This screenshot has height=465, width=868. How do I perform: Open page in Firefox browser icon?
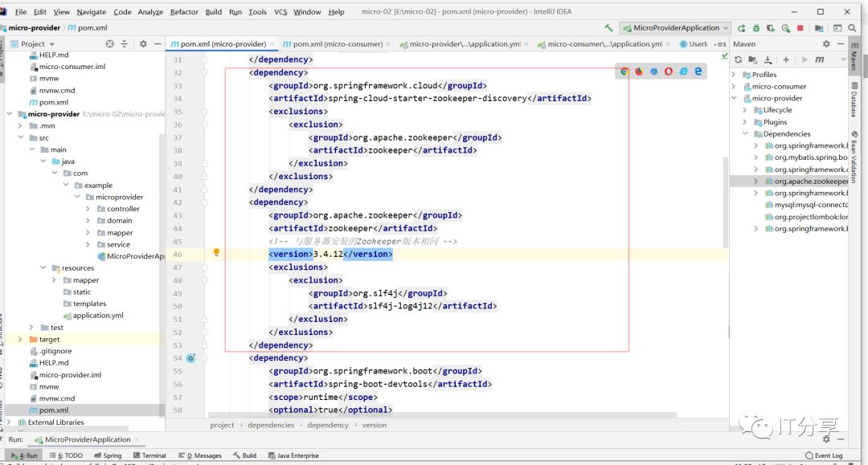point(639,71)
